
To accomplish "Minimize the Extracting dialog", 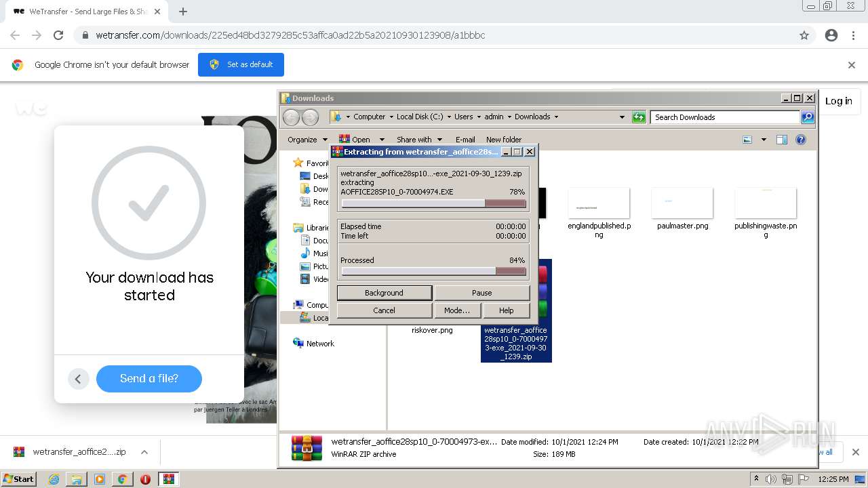I will coord(505,152).
